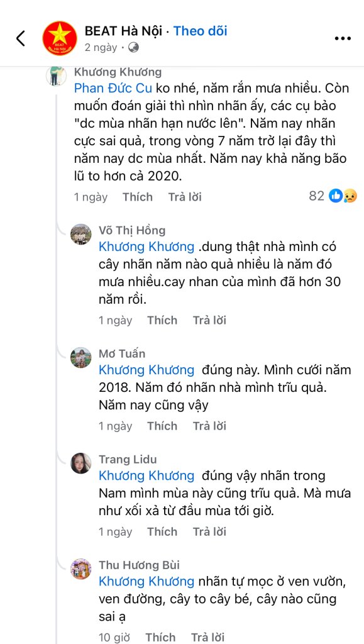Open the BEAT Hà Nội page logo

[60, 38]
